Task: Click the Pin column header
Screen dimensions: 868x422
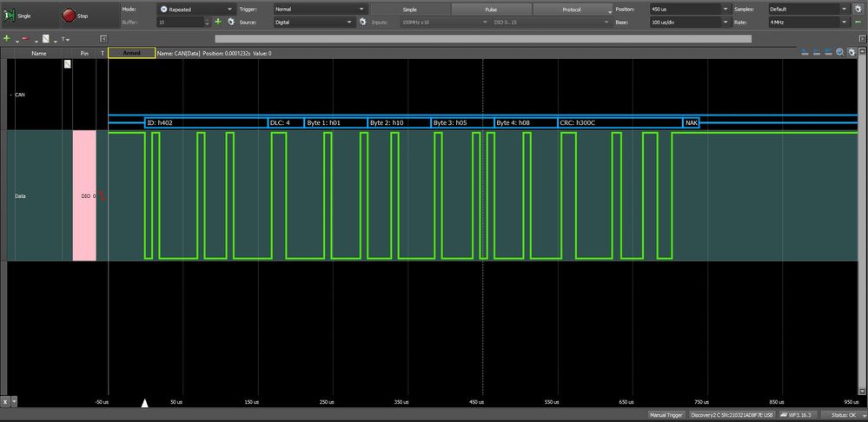Action: [x=84, y=54]
